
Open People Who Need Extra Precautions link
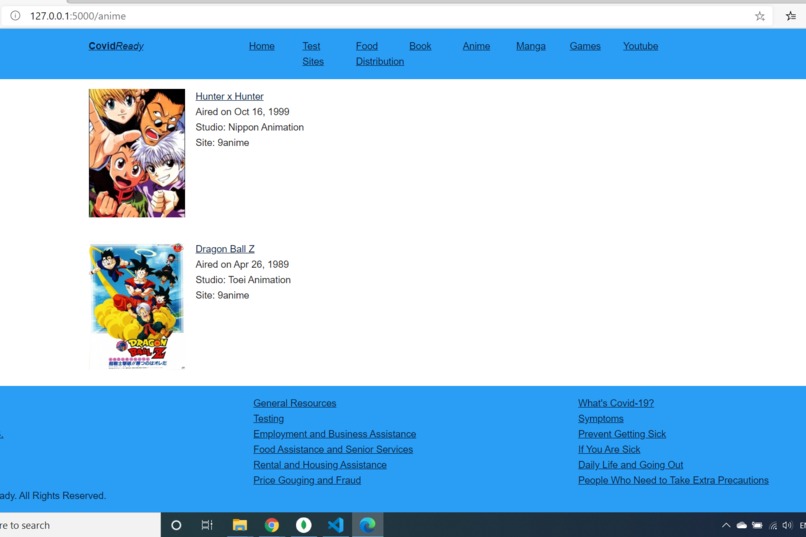coord(673,480)
